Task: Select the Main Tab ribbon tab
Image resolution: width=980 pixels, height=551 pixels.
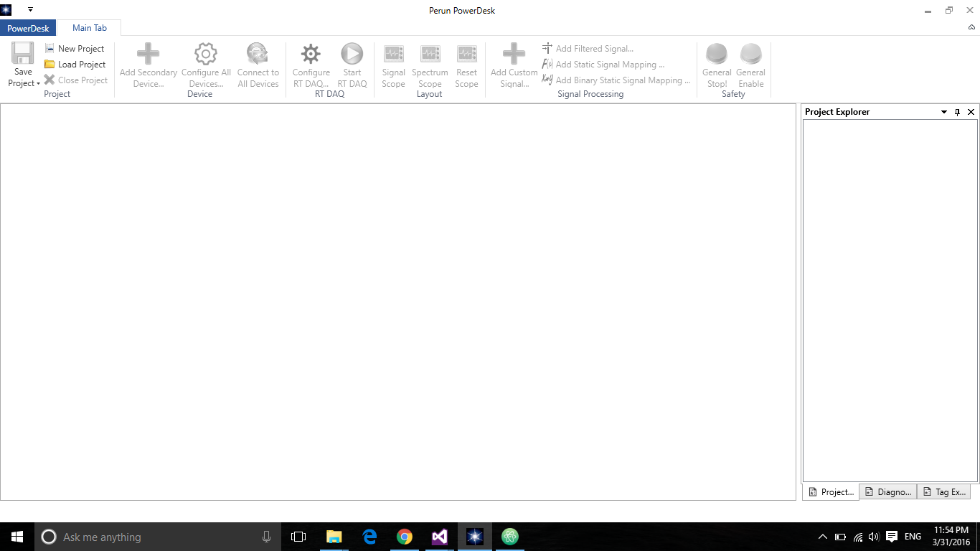Action: pos(90,28)
